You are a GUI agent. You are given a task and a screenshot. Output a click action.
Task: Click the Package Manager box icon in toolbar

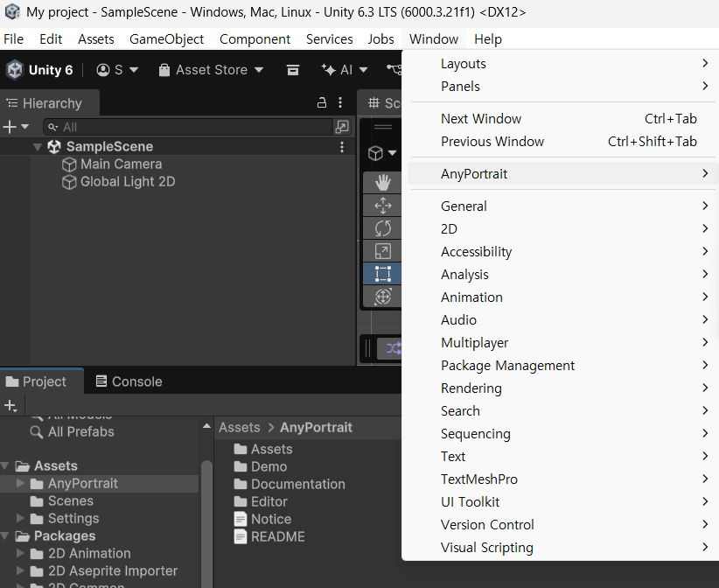pos(292,70)
